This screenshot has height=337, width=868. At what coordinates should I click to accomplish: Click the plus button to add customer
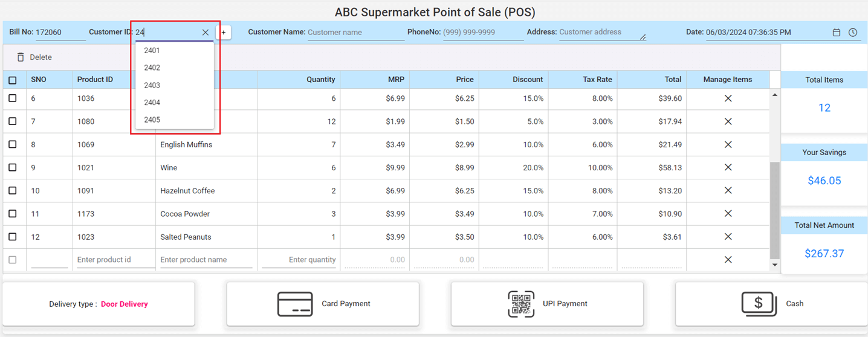click(x=224, y=33)
